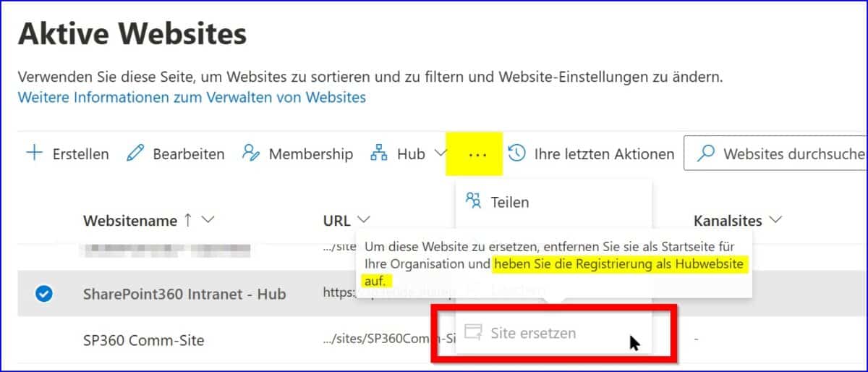Open Weitere Informationen zum Verwalten von Websites link

tap(192, 97)
